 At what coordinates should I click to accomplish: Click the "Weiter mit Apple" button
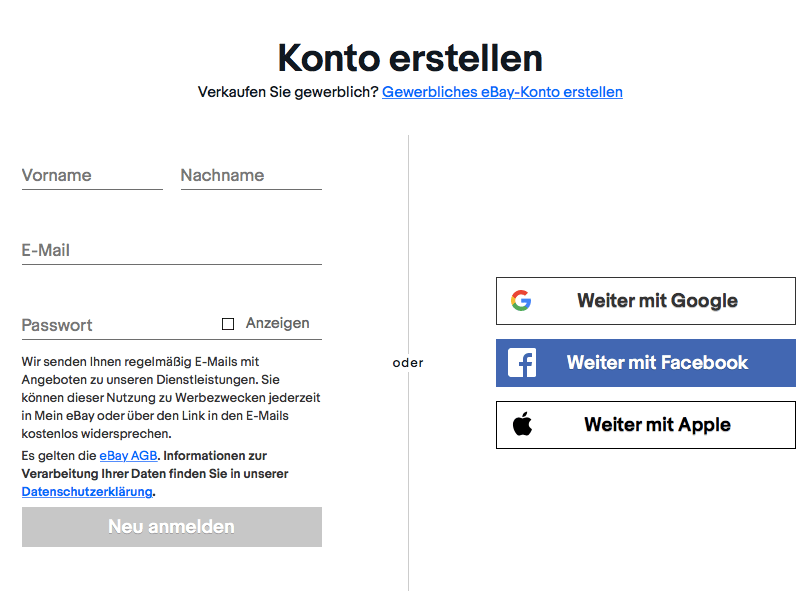click(x=645, y=424)
